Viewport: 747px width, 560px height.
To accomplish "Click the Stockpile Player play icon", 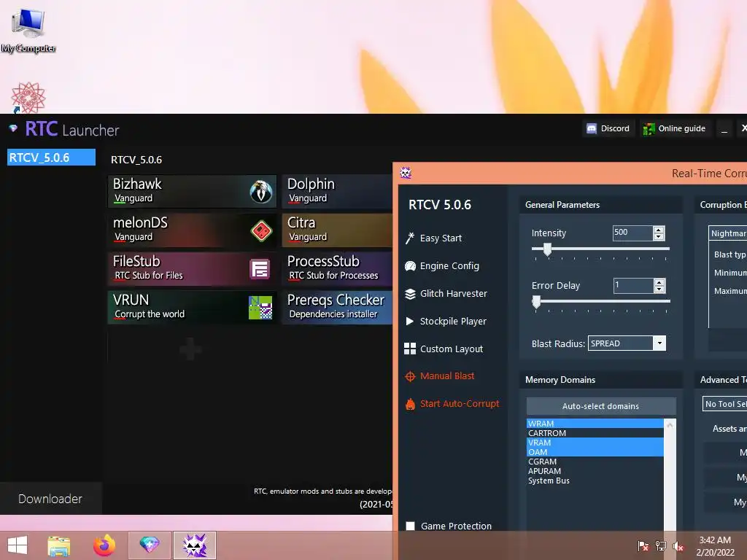I will (410, 321).
